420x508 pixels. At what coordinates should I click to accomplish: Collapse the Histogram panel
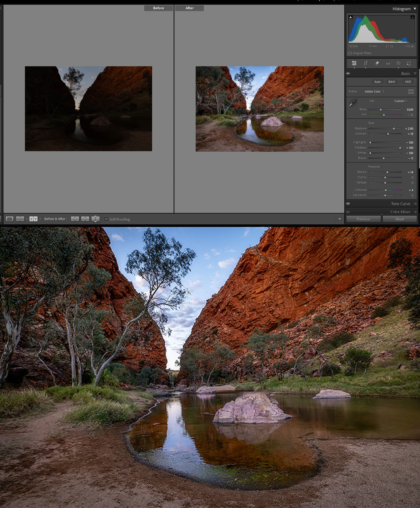[415, 9]
